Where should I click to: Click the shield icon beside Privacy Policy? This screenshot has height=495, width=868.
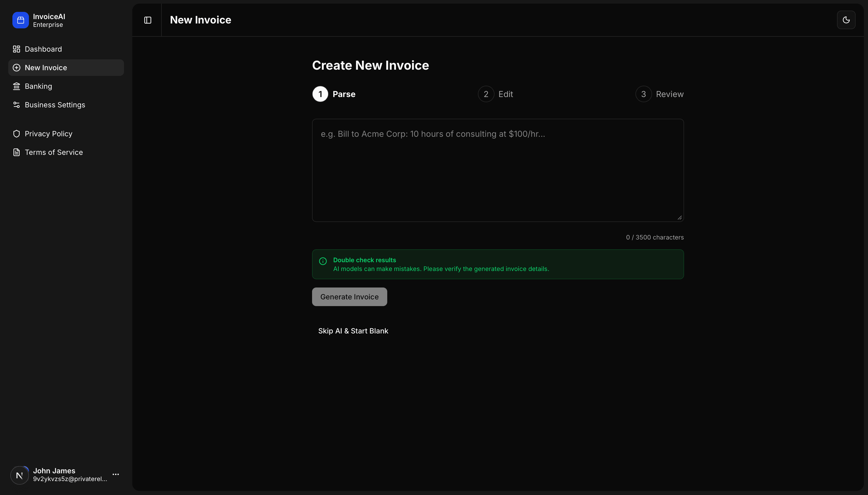point(16,134)
